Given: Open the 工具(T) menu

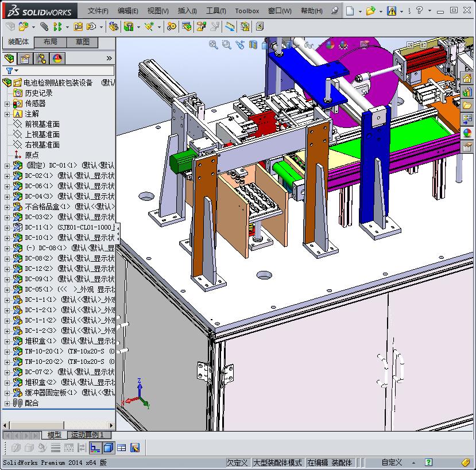Looking at the screenshot, I should pyautogui.click(x=216, y=11).
